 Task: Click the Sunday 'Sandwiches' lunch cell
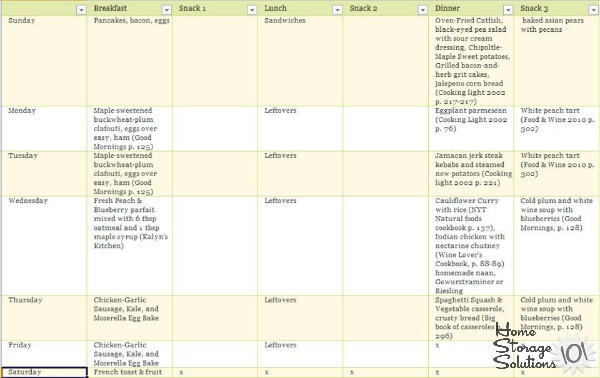point(300,61)
